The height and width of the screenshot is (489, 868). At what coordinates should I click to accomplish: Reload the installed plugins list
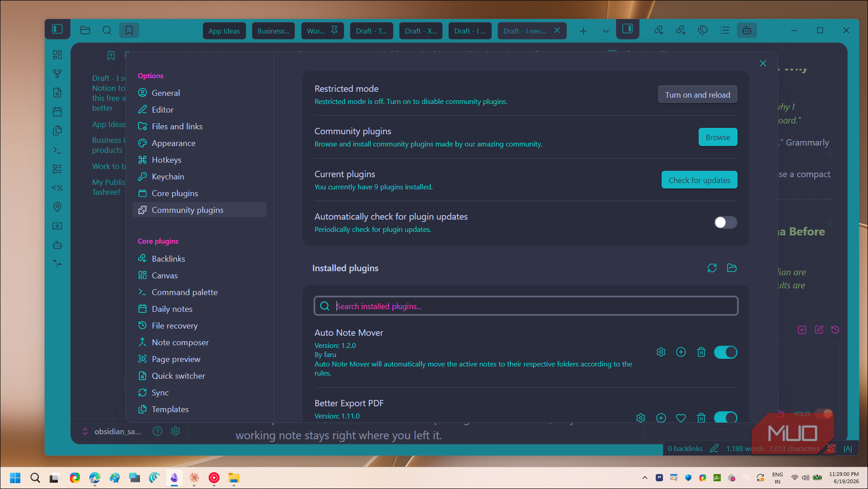[712, 268]
